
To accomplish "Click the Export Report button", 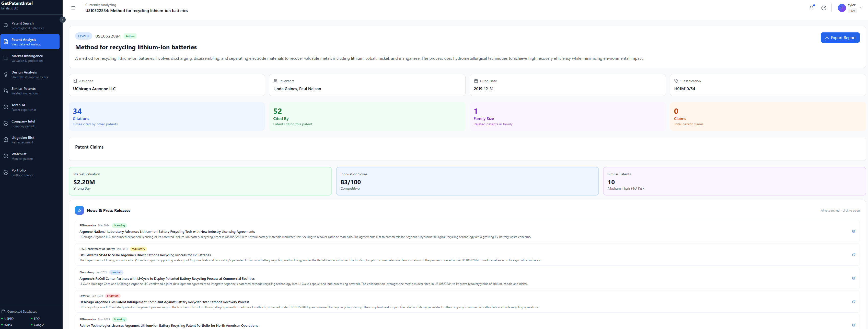I will [x=840, y=38].
